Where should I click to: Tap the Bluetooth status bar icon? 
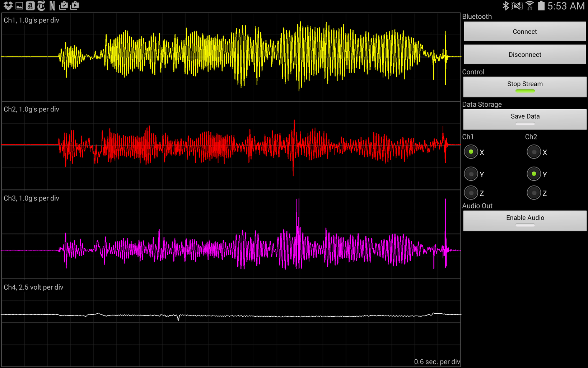click(x=505, y=5)
